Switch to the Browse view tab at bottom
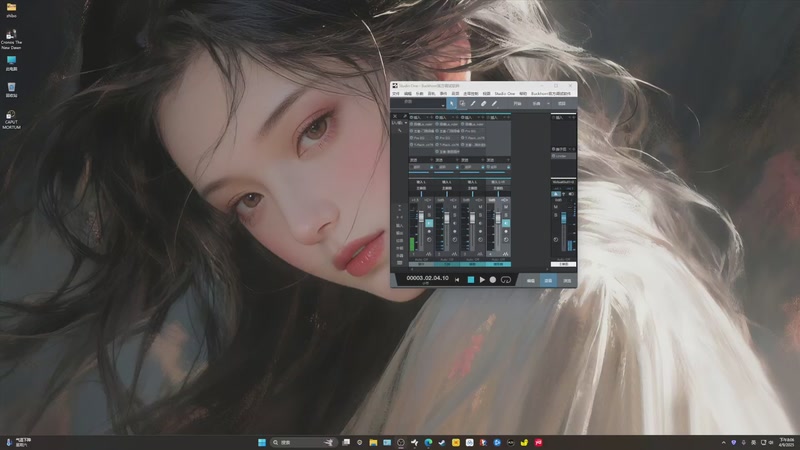Image resolution: width=800 pixels, height=450 pixels. coord(567,281)
